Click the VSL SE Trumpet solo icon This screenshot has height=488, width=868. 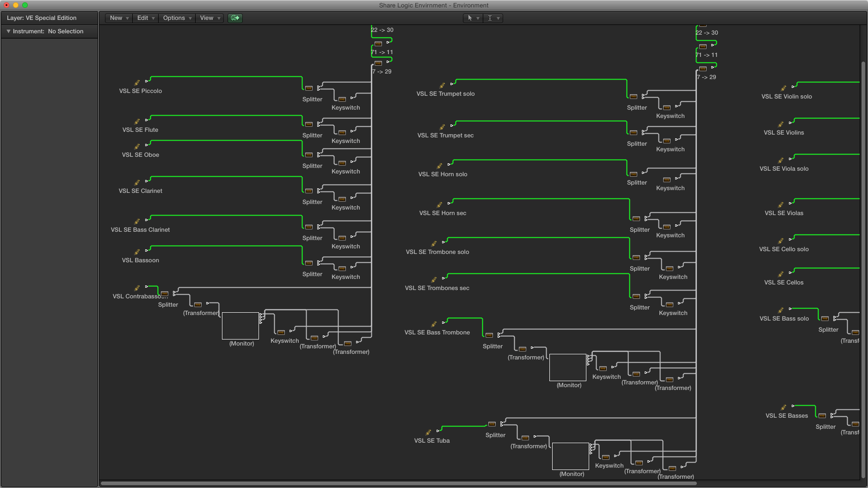pyautogui.click(x=442, y=86)
